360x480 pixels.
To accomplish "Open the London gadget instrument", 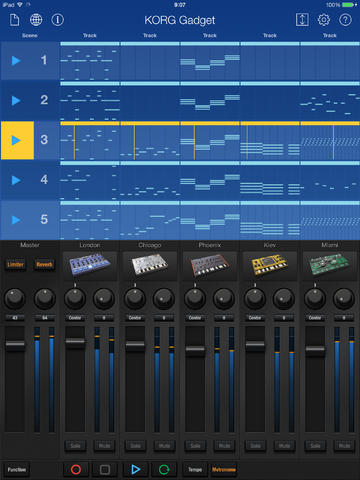I will point(90,265).
